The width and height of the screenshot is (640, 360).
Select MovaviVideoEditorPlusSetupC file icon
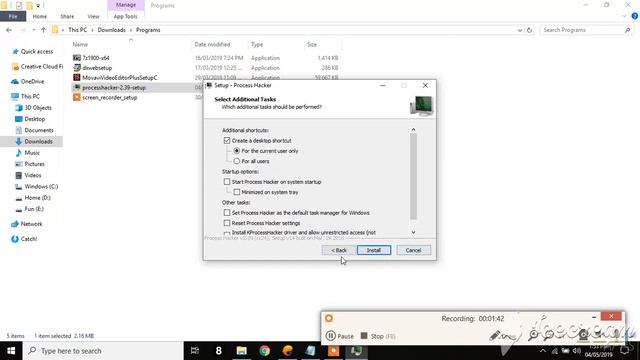77,78
